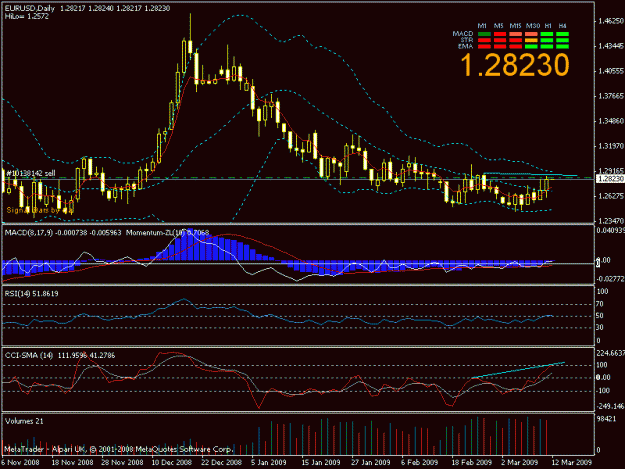
Task: Click the STR signal bar under H4
Action: coord(562,40)
